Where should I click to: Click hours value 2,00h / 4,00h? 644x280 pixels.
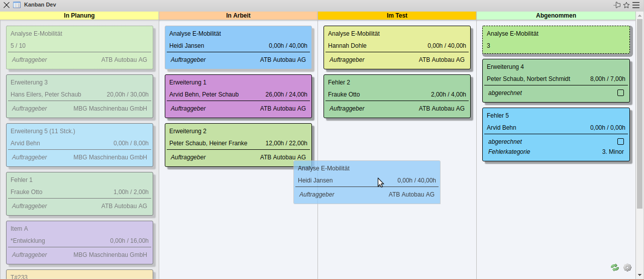click(x=449, y=95)
